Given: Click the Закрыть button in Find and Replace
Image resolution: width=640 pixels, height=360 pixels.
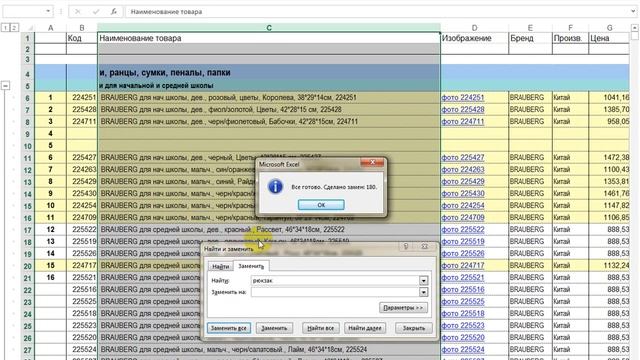Looking at the screenshot, I should [x=413, y=328].
